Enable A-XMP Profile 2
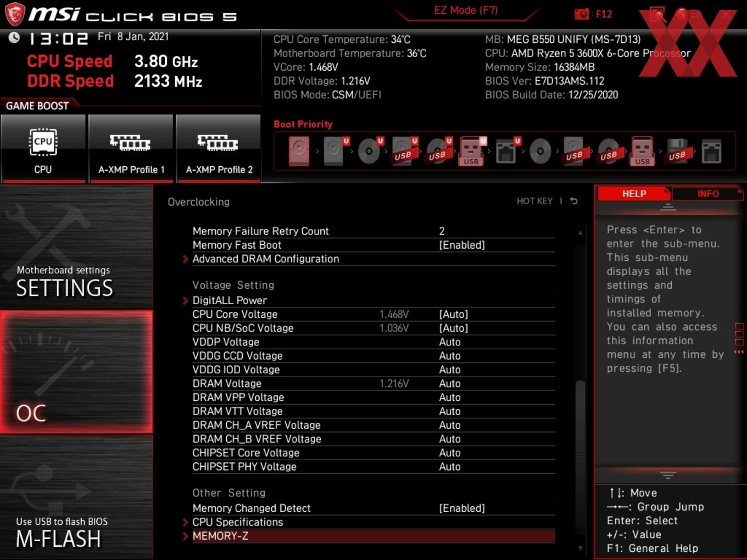This screenshot has width=747, height=560. click(x=219, y=148)
